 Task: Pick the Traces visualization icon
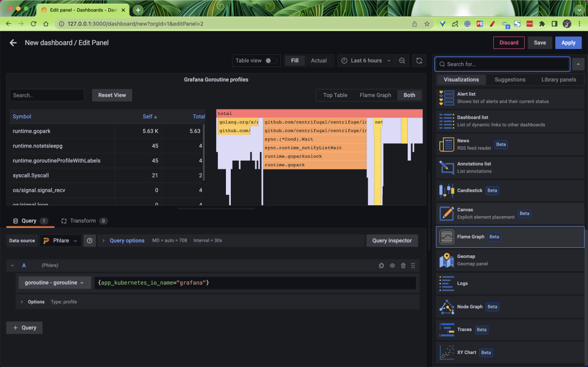[446, 329]
